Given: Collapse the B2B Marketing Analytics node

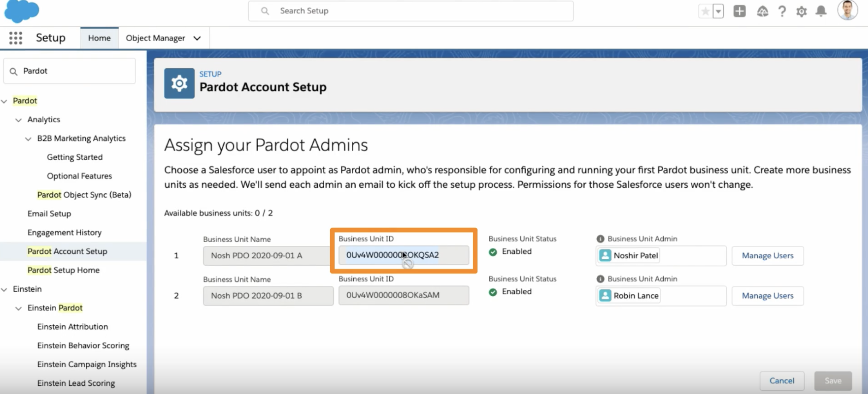Looking at the screenshot, I should click(x=28, y=139).
